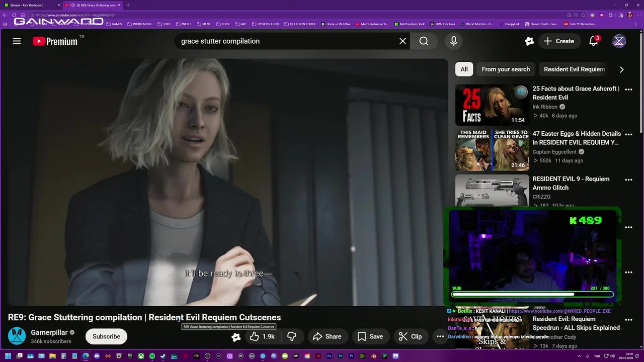
Task: Go back with the browser back arrow
Action: tap(6, 15)
